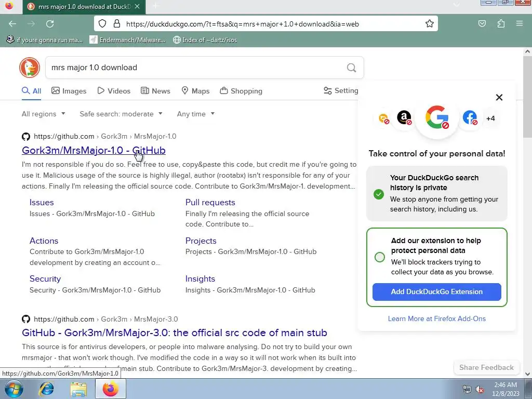Open the Gork3m/MrsMajor-1.0 - GitHub result
Viewport: 532px width, 399px height.
[x=94, y=150]
